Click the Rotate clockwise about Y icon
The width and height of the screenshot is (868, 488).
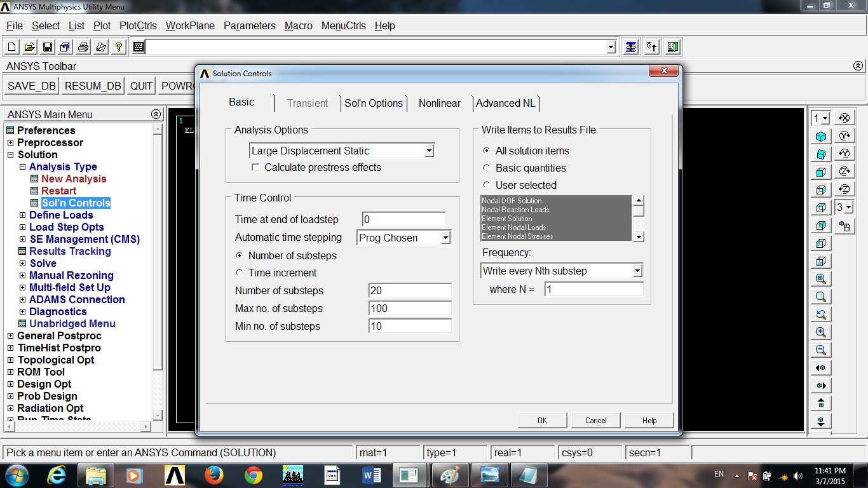pos(844,136)
